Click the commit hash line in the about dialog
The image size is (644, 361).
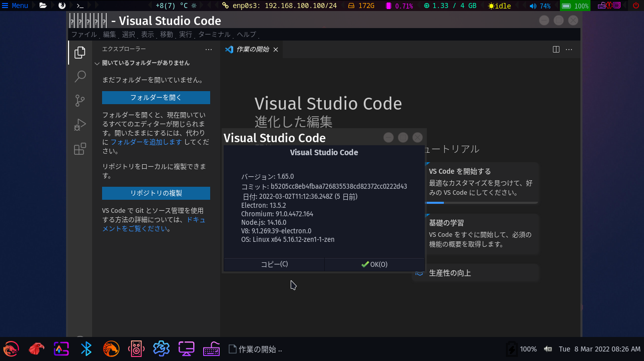pos(324,186)
